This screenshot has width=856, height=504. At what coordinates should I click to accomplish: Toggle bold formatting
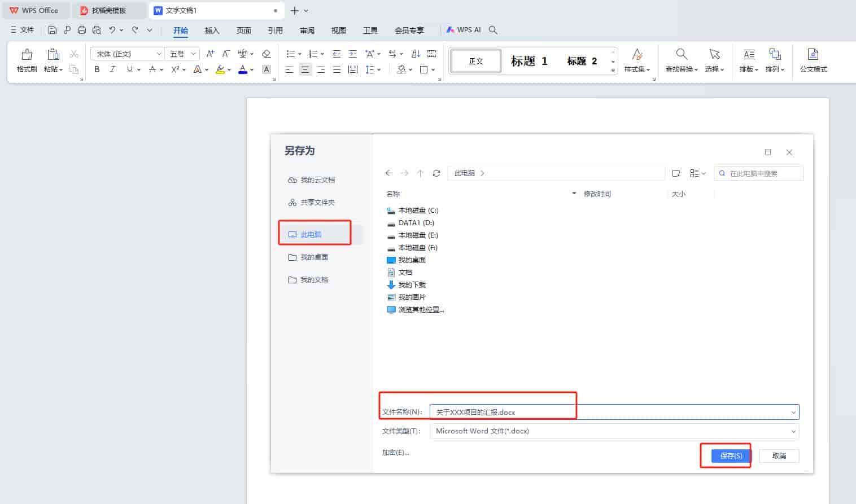(97, 69)
